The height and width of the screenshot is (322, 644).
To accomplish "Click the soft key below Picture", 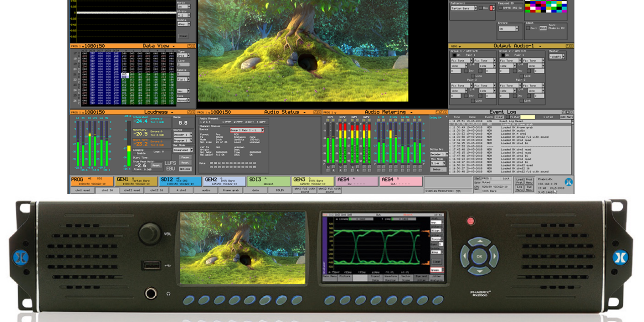I will [x=345, y=300].
